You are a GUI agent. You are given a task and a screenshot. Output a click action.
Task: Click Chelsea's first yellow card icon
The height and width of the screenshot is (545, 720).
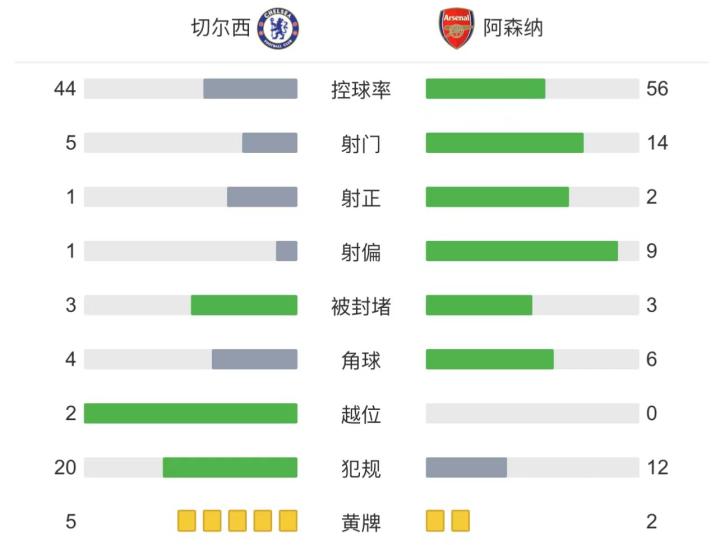click(187, 521)
